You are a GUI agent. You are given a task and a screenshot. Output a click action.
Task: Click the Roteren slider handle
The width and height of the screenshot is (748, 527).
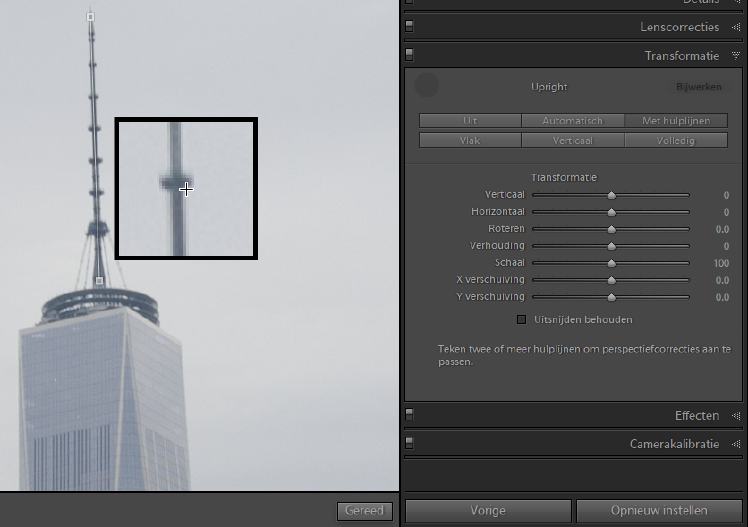tap(612, 229)
